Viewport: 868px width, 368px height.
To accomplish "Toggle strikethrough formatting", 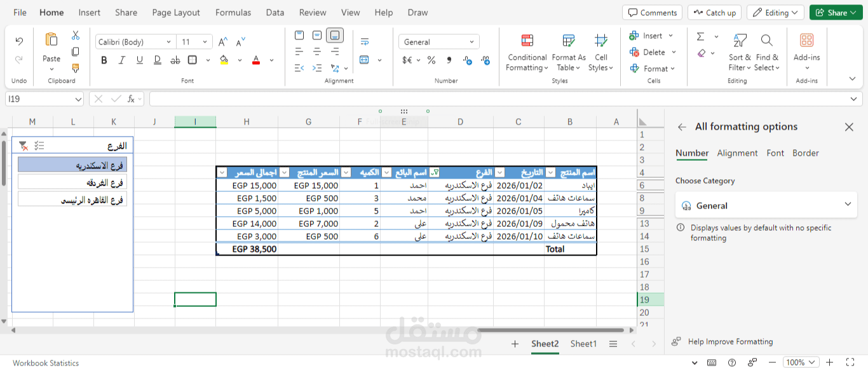I will (175, 60).
